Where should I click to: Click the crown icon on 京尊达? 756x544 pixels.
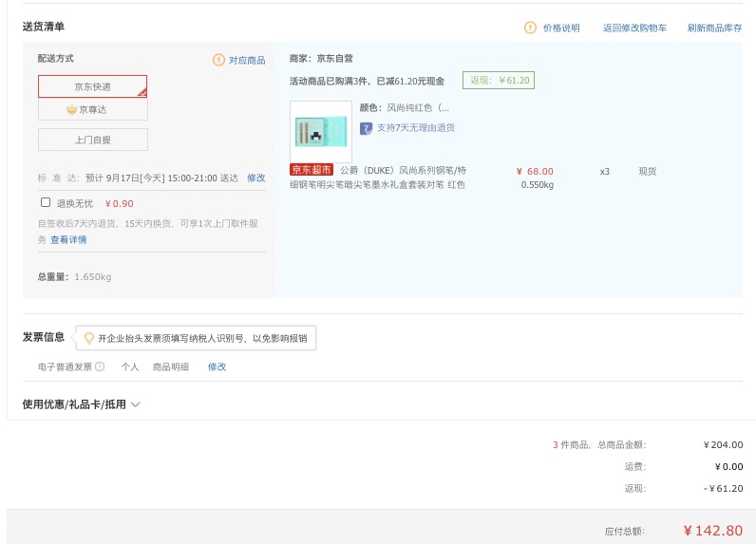71,109
